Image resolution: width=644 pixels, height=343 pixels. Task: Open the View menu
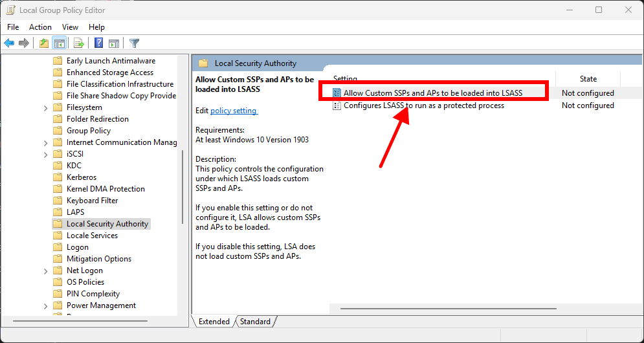pos(70,27)
